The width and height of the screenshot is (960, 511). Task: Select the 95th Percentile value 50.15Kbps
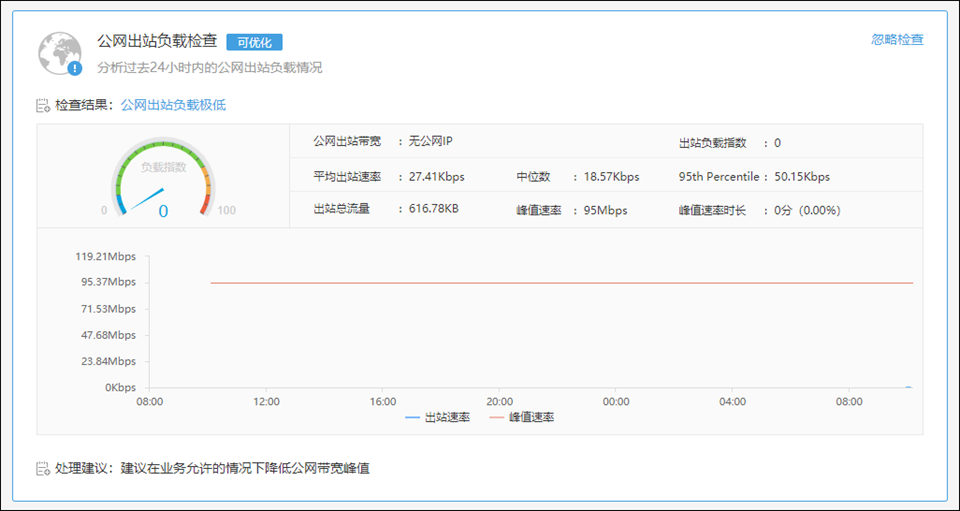[x=802, y=177]
